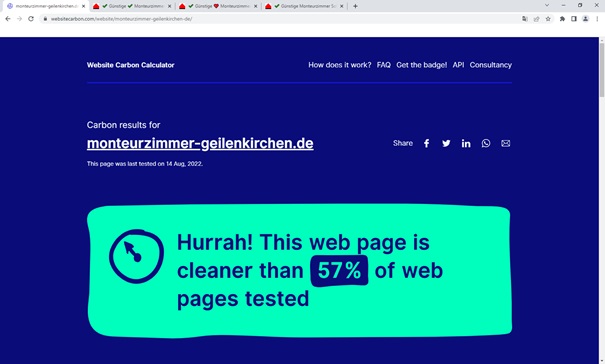605x364 pixels.
Task: Open the API page
Action: [458, 65]
